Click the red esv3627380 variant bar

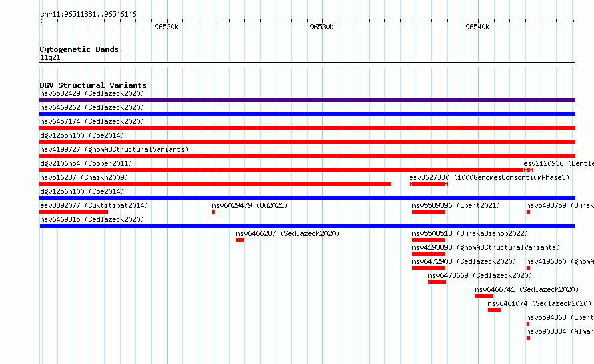[429, 184]
